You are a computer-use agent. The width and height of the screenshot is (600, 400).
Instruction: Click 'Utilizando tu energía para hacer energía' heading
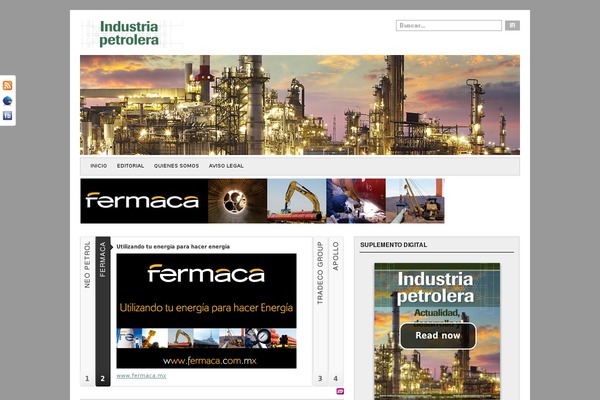[x=173, y=247]
